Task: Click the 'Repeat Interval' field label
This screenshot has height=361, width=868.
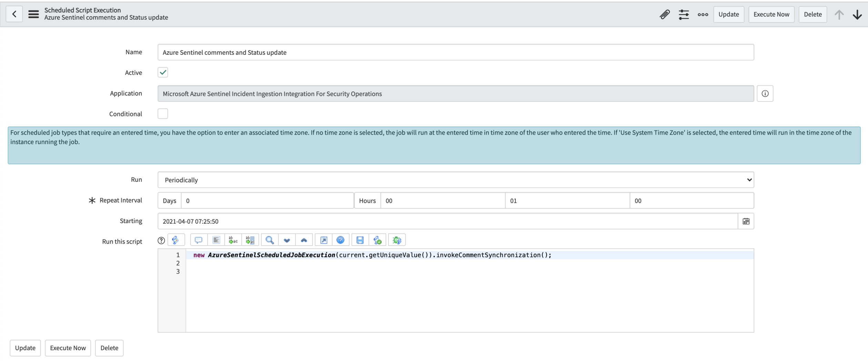Action: pyautogui.click(x=121, y=200)
